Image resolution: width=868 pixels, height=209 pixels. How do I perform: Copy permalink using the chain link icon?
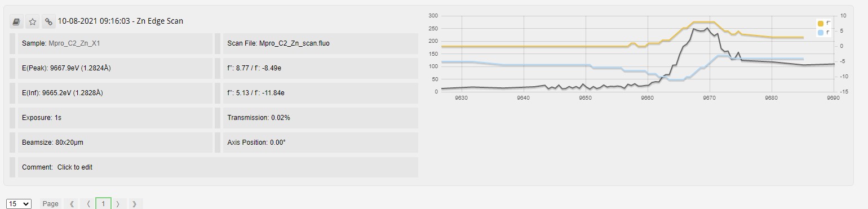click(x=49, y=21)
